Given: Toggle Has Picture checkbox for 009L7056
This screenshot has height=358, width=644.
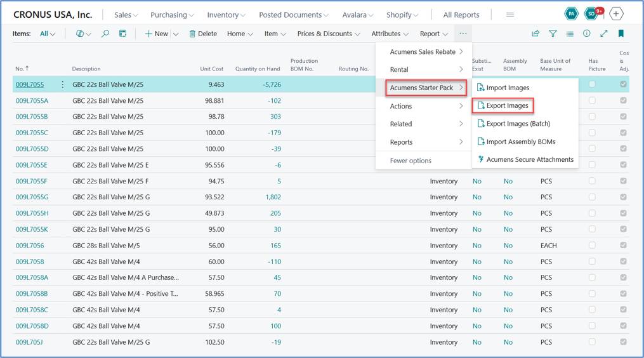Looking at the screenshot, I should [x=592, y=246].
